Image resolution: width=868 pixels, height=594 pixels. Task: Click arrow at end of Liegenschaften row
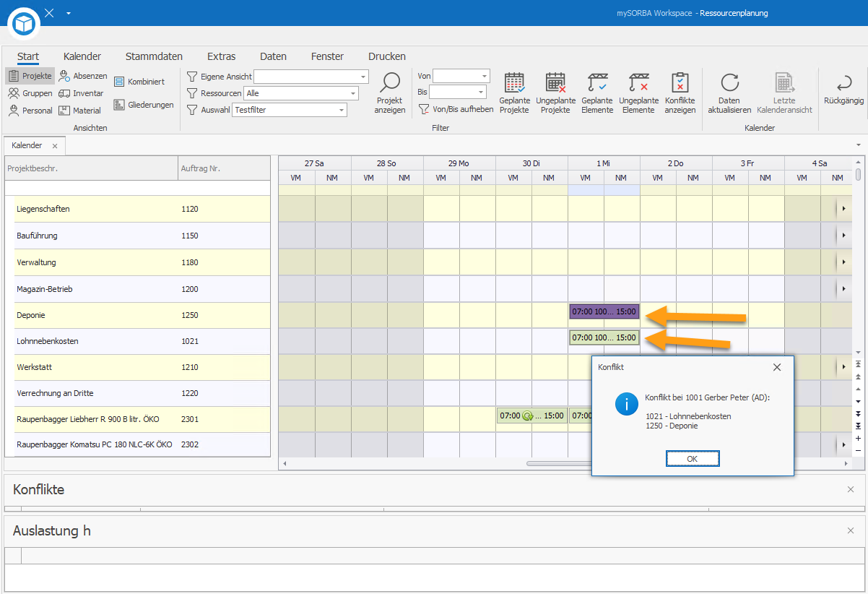click(x=843, y=209)
